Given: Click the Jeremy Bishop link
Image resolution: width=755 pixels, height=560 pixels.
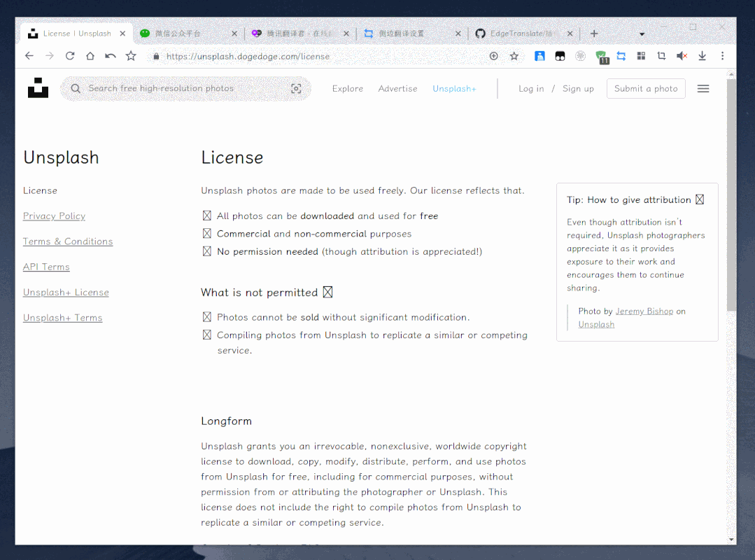Looking at the screenshot, I should [x=644, y=311].
